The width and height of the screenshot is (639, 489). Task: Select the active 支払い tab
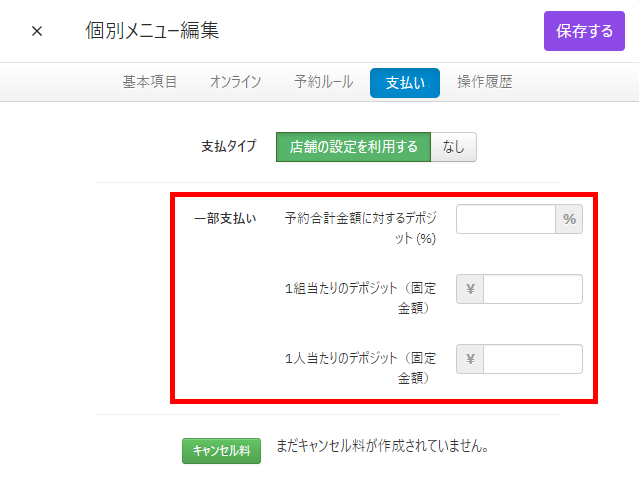(405, 83)
